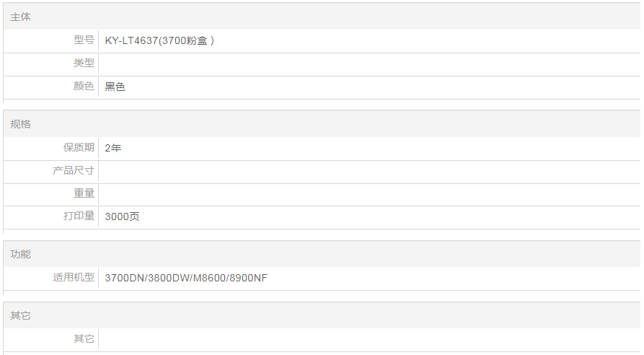Image resolution: width=644 pixels, height=355 pixels.
Task: Select the 打印量 row label
Action: pyautogui.click(x=79, y=216)
